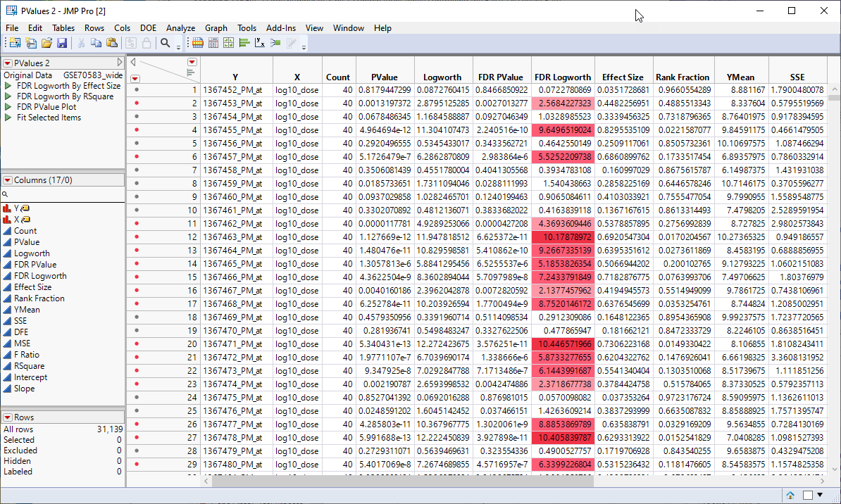Open the Add-Ins menu
Screen dimensions: 841x504
tap(281, 28)
